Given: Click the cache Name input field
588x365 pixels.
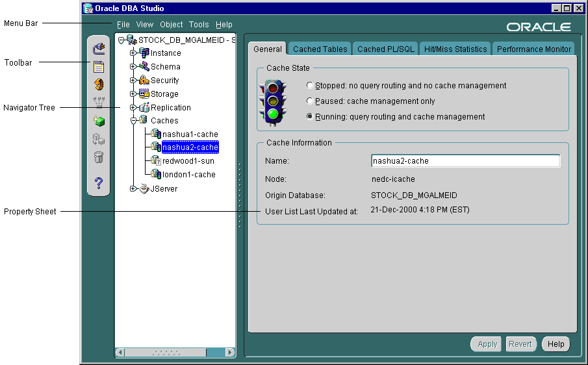Looking at the screenshot, I should (465, 161).
